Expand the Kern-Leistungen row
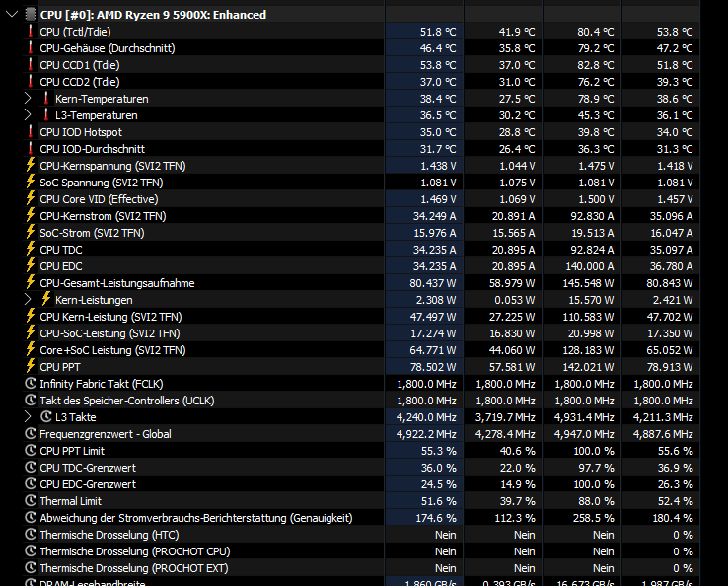728x586 pixels. [x=28, y=300]
